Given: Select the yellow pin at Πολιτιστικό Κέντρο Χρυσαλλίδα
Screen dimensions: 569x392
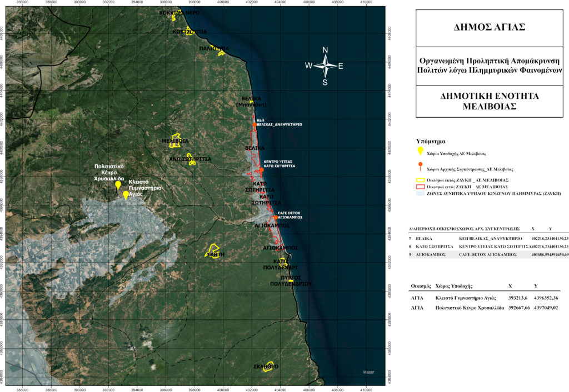Looking at the screenshot, I should point(118,185).
